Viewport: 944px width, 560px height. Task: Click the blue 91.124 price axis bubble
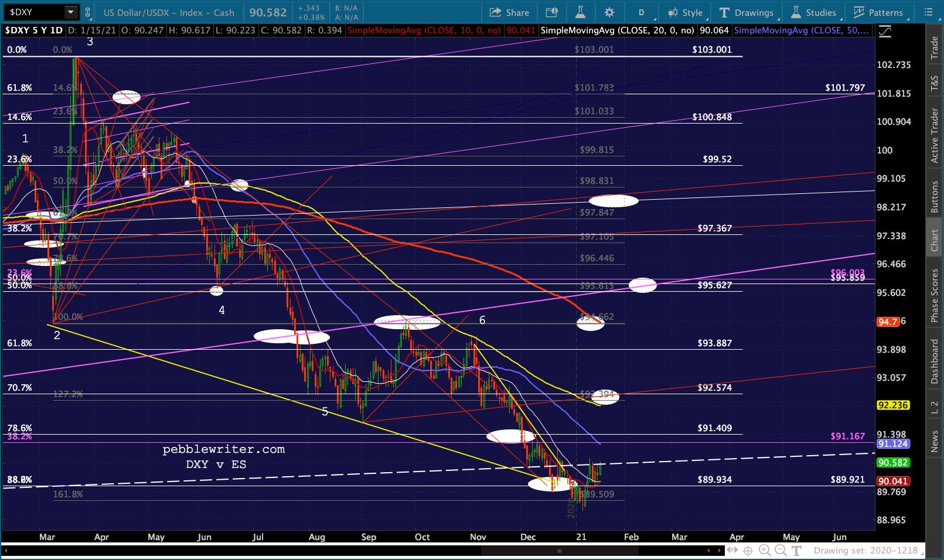(893, 444)
